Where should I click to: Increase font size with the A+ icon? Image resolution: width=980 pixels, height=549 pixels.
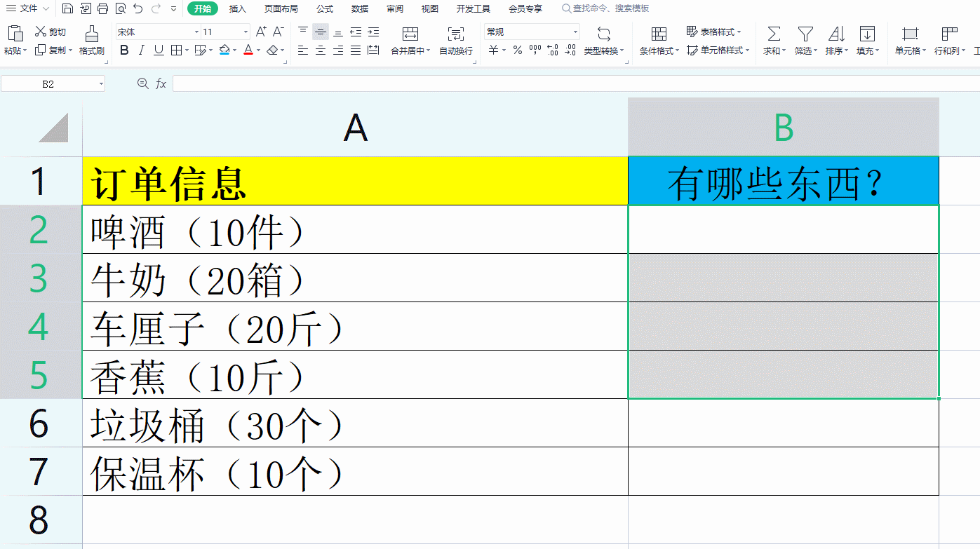(x=261, y=32)
